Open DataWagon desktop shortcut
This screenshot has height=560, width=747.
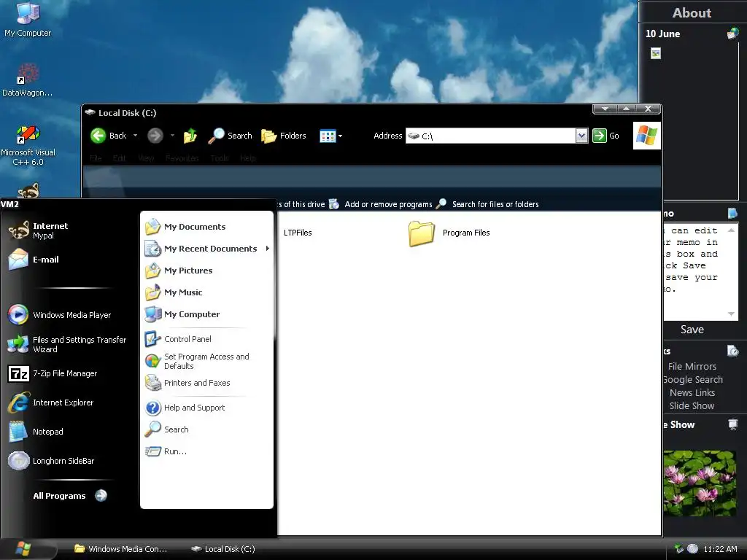pyautogui.click(x=28, y=79)
